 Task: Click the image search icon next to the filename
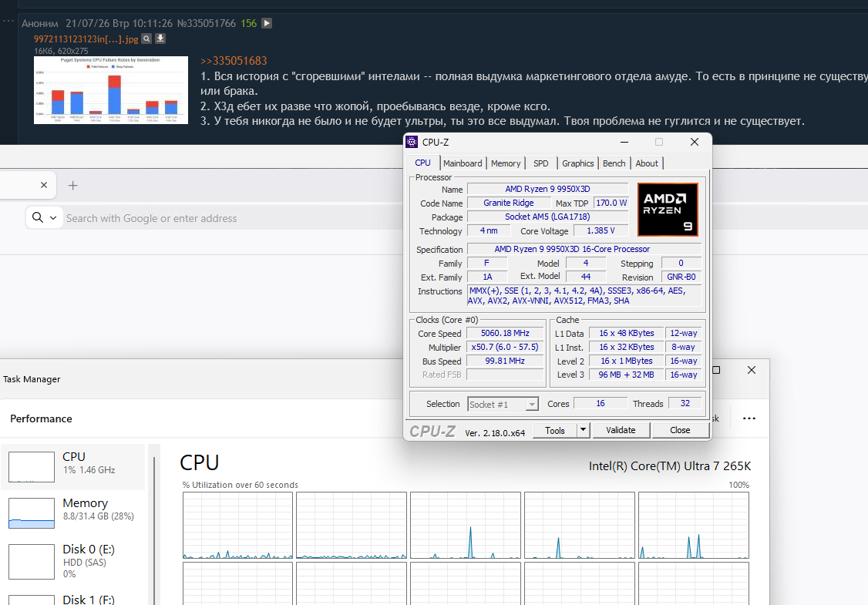coord(146,39)
